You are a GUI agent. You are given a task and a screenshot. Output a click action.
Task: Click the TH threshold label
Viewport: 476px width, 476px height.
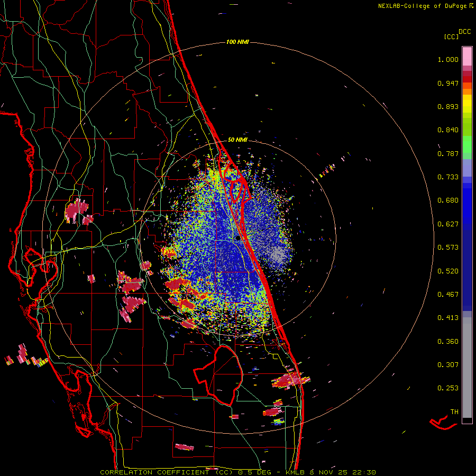[x=454, y=412]
